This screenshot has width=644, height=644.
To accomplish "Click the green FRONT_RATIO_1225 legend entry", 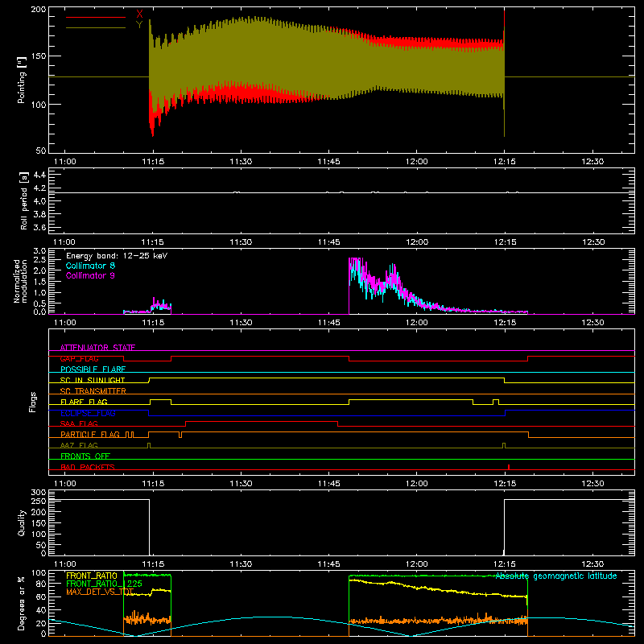I will click(x=105, y=584).
